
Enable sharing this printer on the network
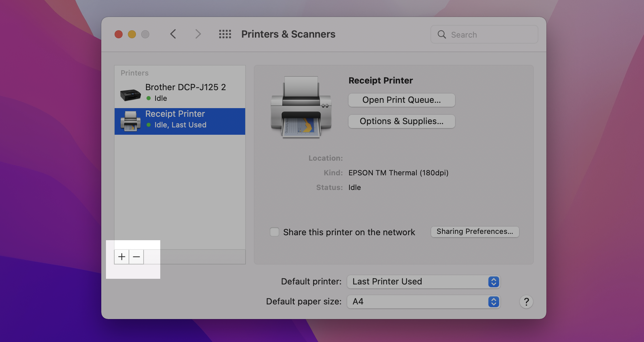(274, 232)
